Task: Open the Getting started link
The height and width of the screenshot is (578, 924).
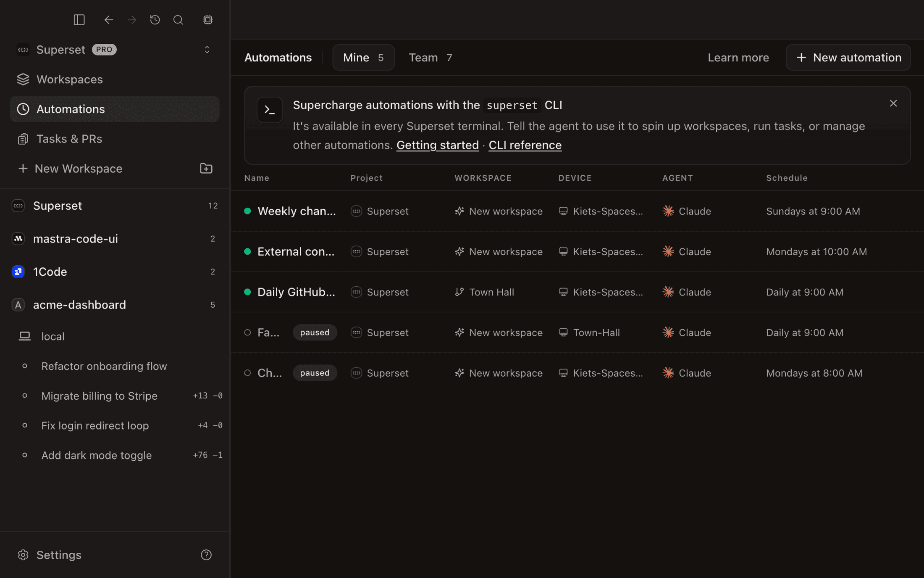Action: tap(437, 145)
